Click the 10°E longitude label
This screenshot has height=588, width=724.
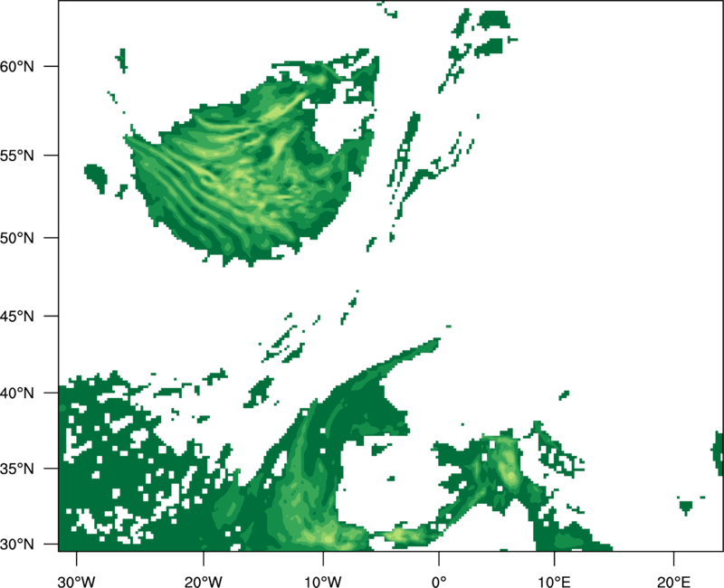554,582
